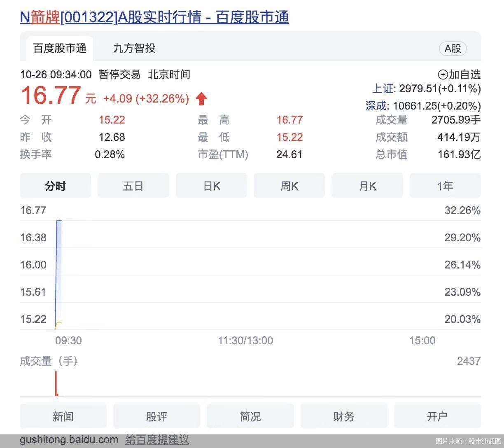Screen dimensions: 504x448
Task: Show the 月K candlestick chart
Action: coord(367,186)
